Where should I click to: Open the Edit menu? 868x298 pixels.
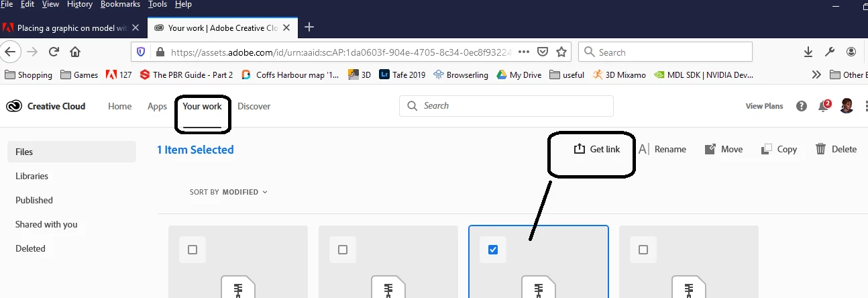(28, 5)
